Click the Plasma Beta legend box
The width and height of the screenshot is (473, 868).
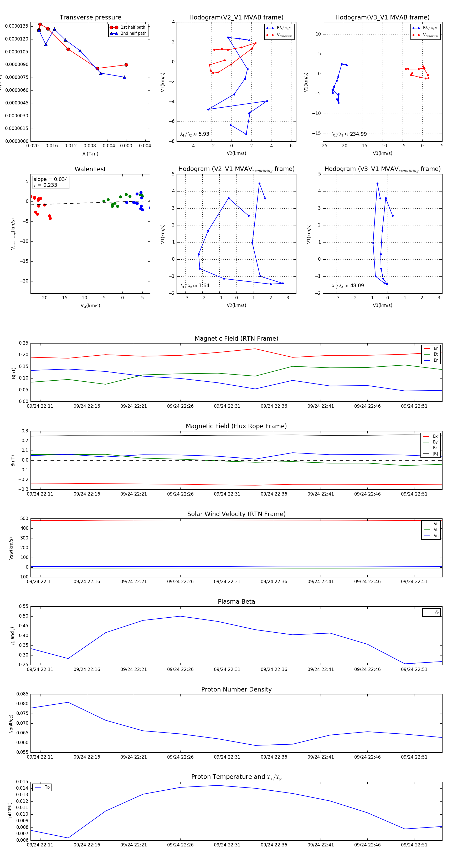coord(431,612)
